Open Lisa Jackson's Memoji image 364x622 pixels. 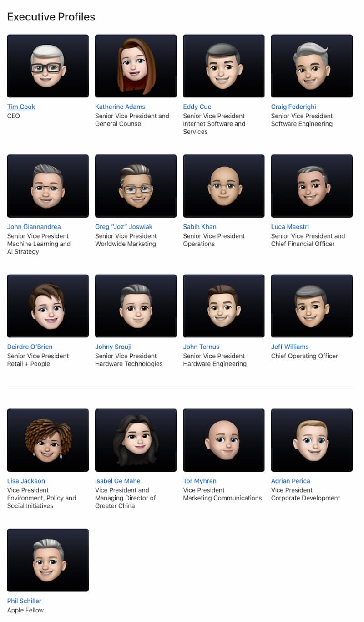[48, 440]
